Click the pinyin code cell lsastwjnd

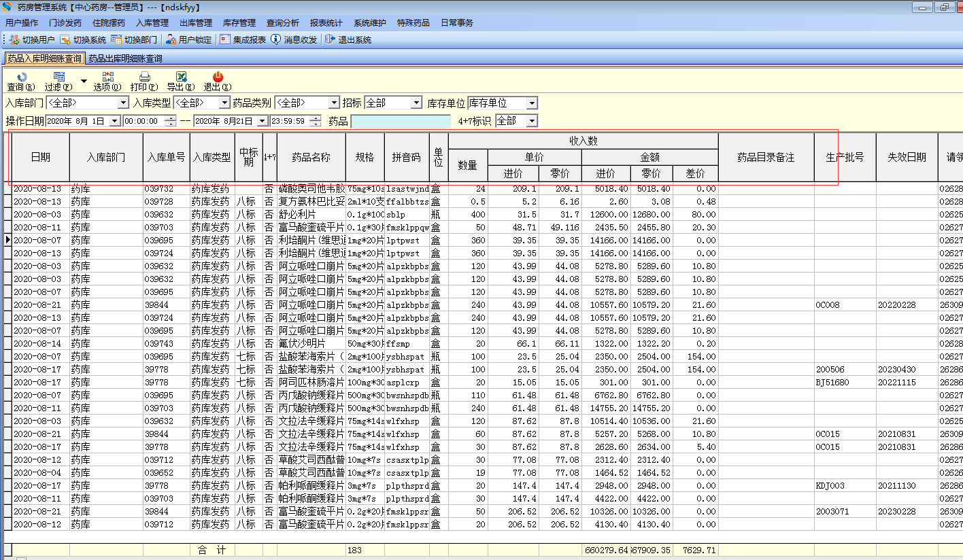(407, 188)
